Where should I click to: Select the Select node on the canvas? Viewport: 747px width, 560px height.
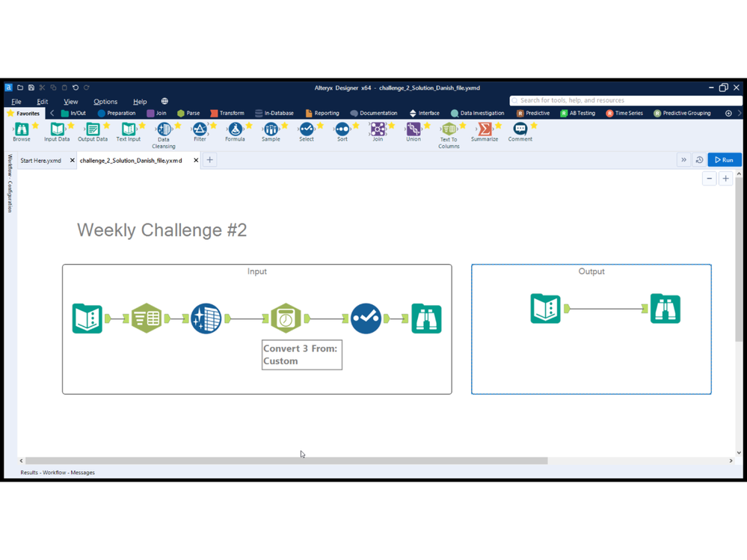(366, 318)
